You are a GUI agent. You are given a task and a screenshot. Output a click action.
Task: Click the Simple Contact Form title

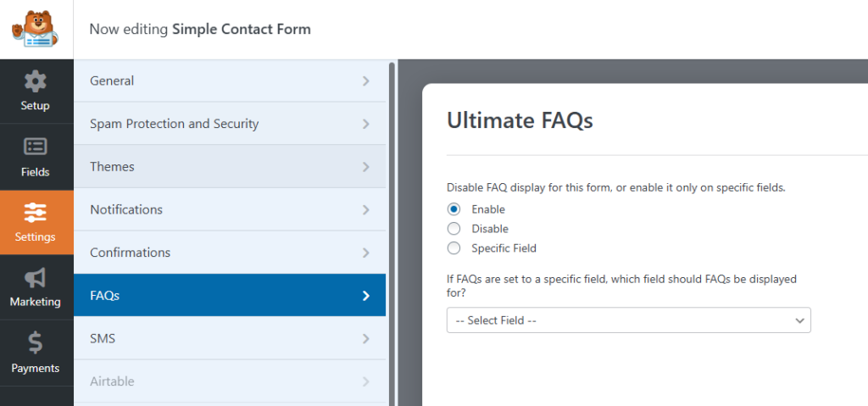click(242, 29)
